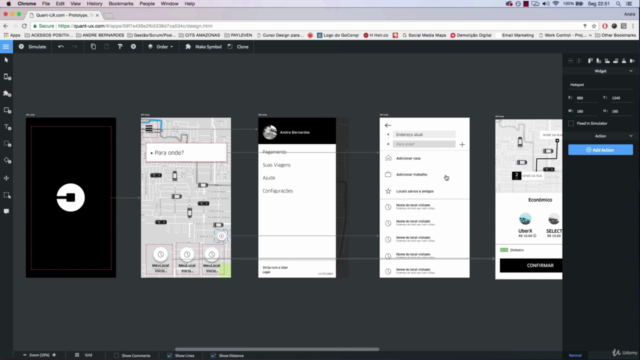640x360 pixels.
Task: Click the Add Action button
Action: [x=600, y=150]
